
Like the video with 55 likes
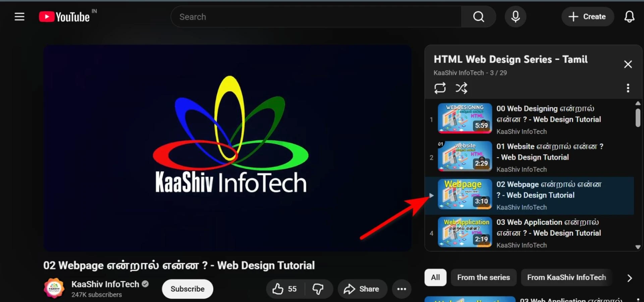pyautogui.click(x=285, y=289)
